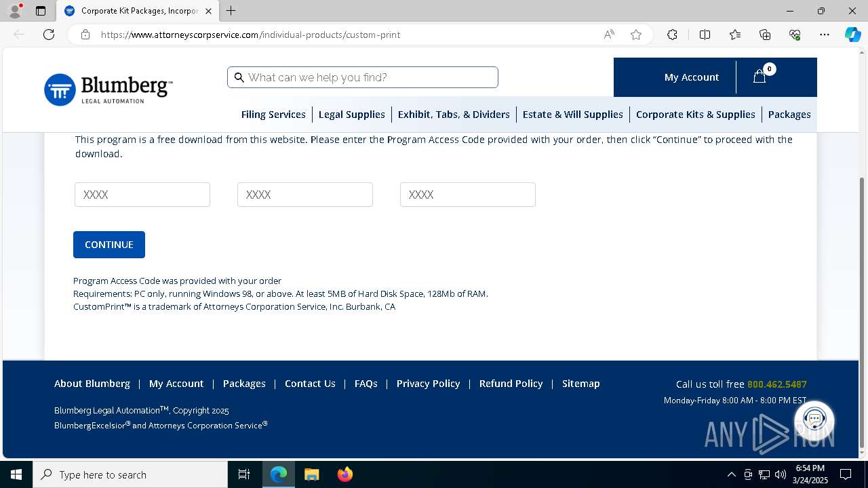Call the toll free number 800.462.5487

point(777,384)
